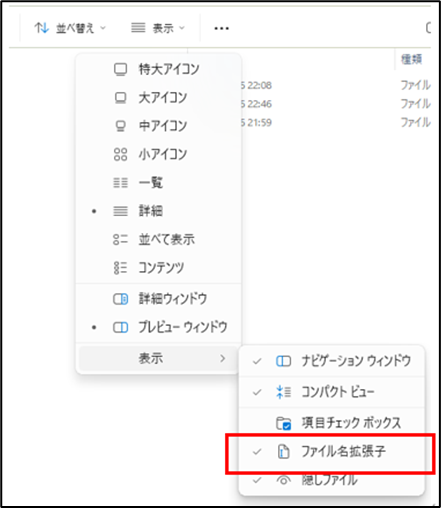441x508 pixels.
Task: Click the 種類 column header
Action: point(412,59)
